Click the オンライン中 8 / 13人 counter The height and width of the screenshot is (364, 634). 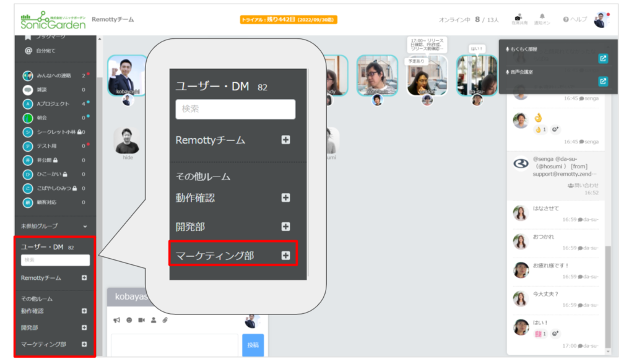pyautogui.click(x=469, y=19)
